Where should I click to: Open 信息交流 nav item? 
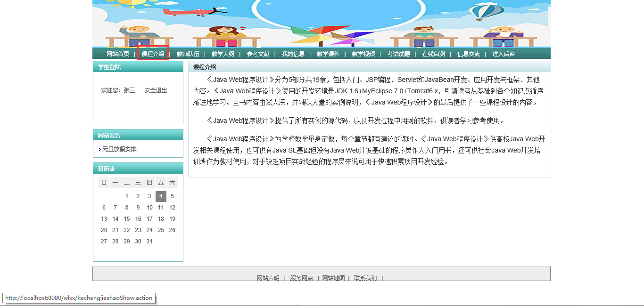point(469,54)
